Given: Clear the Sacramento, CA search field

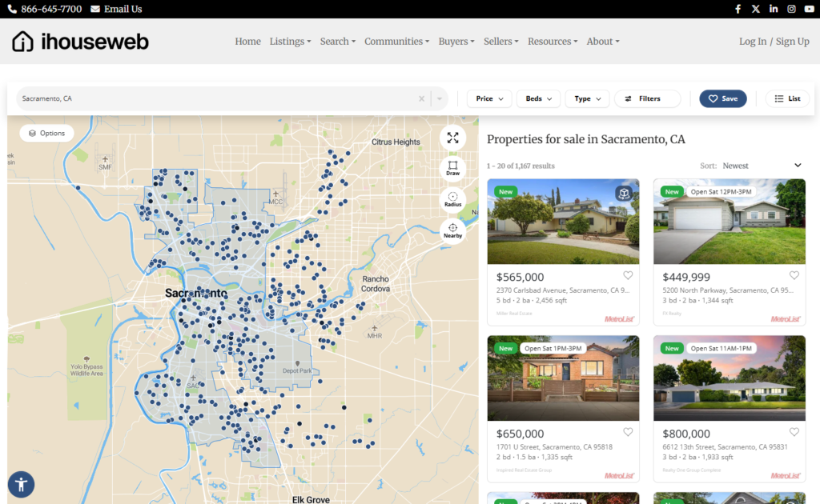Looking at the screenshot, I should 421,98.
